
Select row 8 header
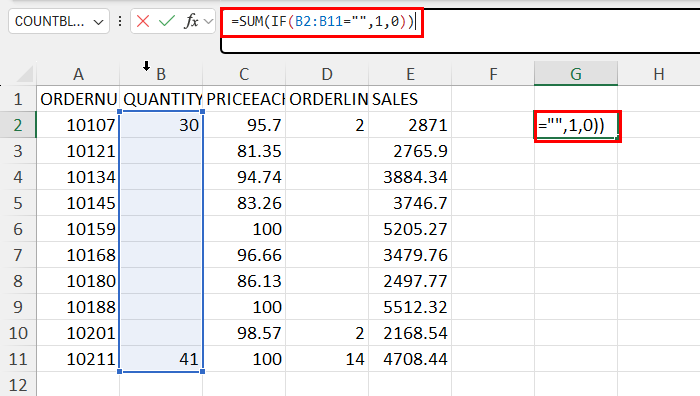tap(18, 281)
